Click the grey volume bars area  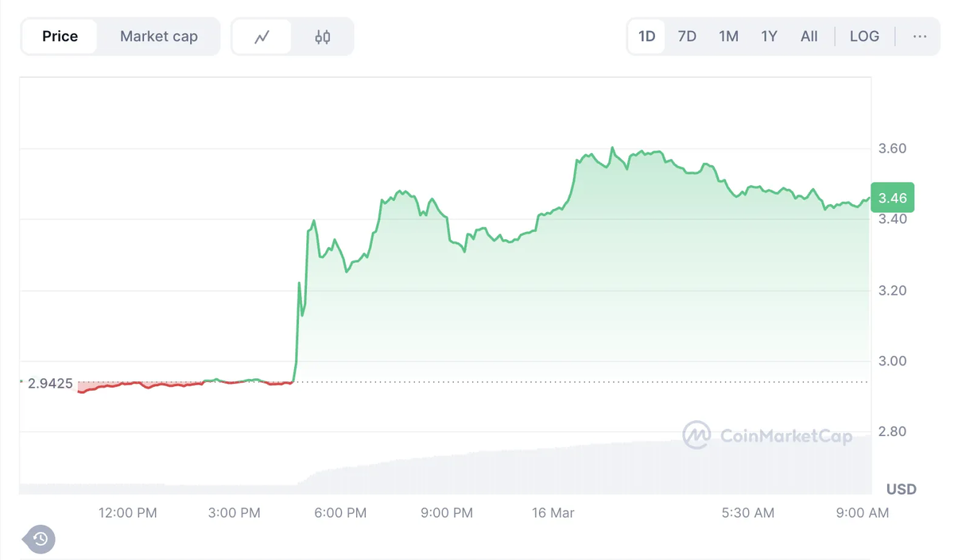point(445,470)
